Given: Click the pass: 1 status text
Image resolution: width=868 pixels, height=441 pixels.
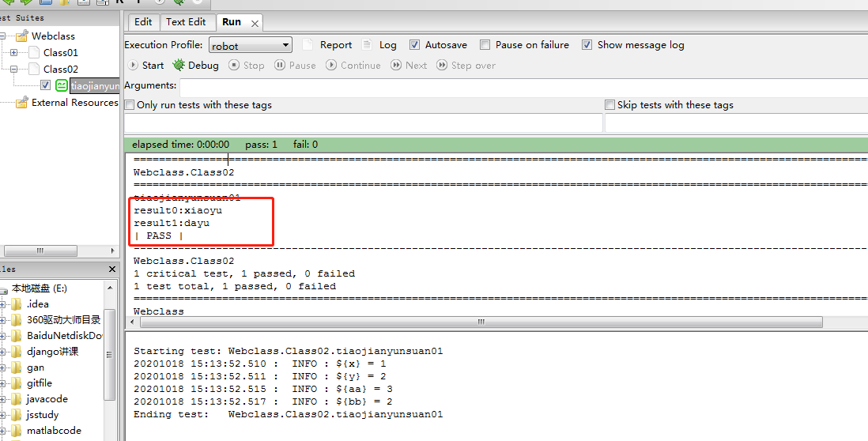Looking at the screenshot, I should coord(262,145).
